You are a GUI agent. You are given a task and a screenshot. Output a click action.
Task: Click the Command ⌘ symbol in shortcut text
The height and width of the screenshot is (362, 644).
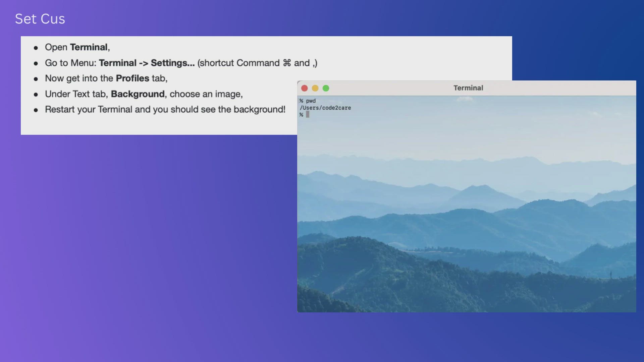click(x=287, y=63)
